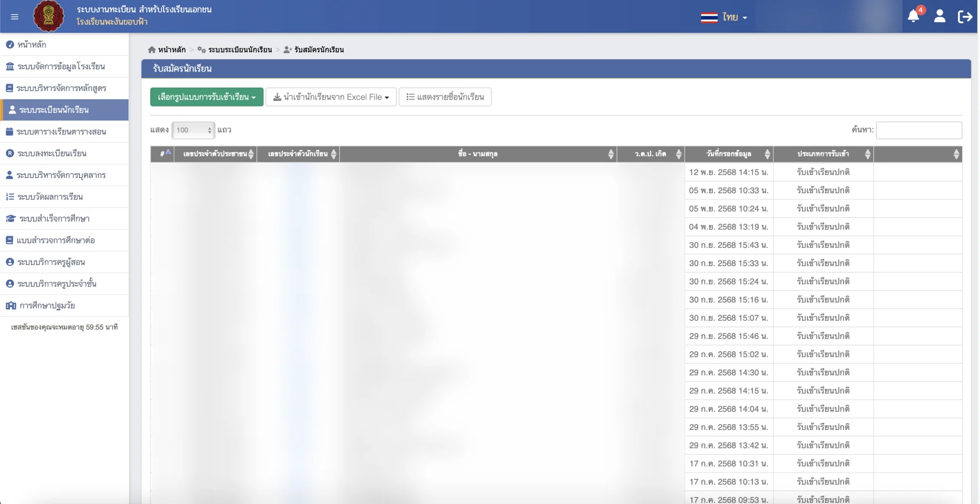
Task: Click date cell 17 ก.ค. 2568 10:13
Action: 729,482
